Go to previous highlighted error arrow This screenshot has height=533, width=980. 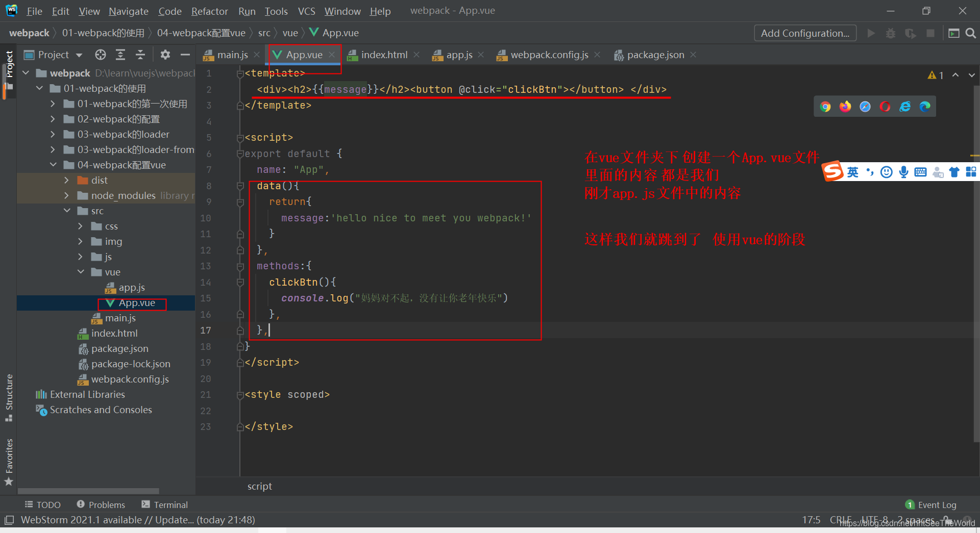(x=955, y=75)
